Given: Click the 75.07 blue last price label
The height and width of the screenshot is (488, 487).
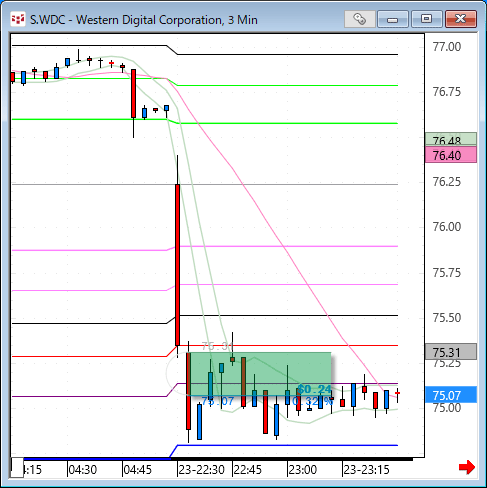Looking at the screenshot, I should [451, 395].
